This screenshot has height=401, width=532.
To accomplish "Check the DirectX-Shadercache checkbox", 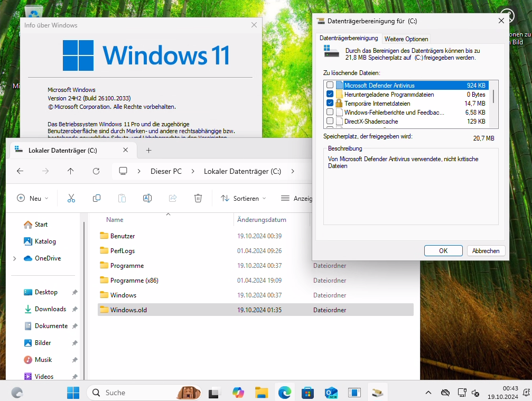I will pos(330,121).
